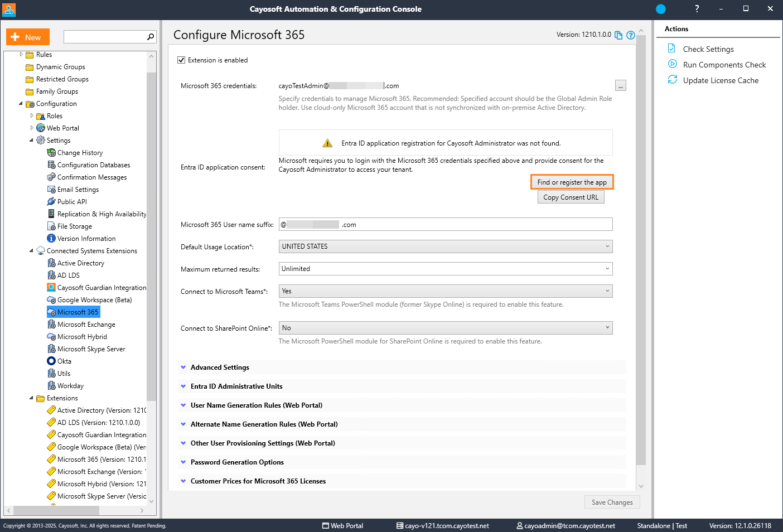Click the File Storage icon
Screen dimensions: 783x532
point(51,226)
